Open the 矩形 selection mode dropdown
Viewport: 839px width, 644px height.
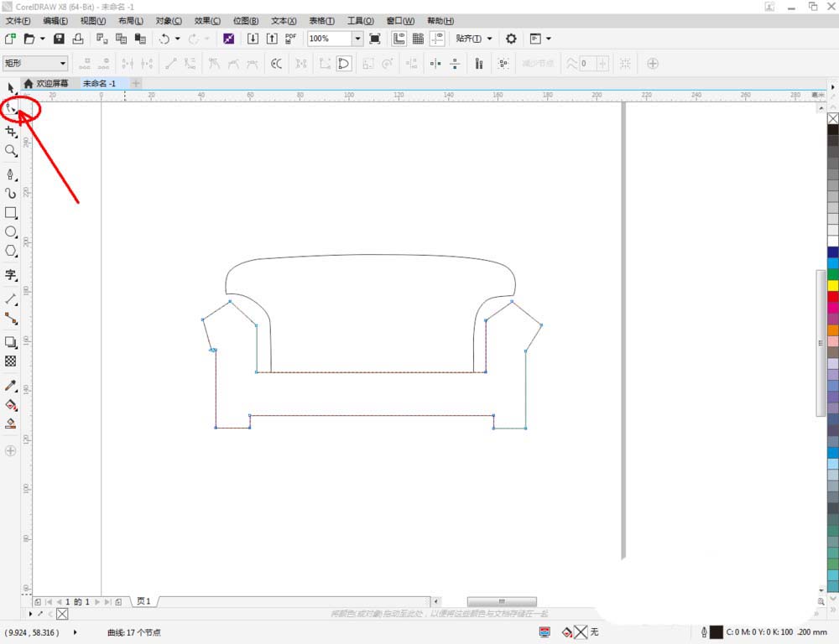[63, 63]
